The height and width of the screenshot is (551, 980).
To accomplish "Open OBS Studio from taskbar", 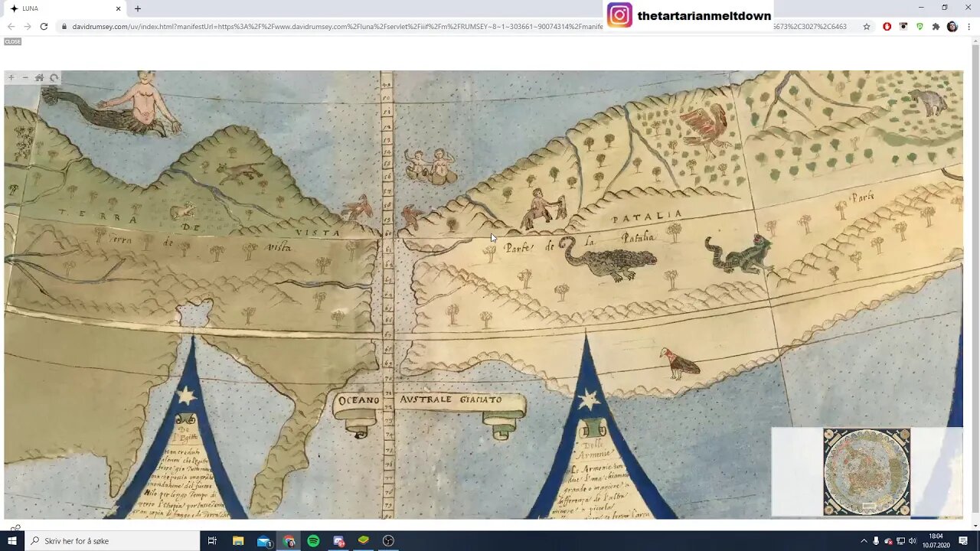I will (388, 541).
